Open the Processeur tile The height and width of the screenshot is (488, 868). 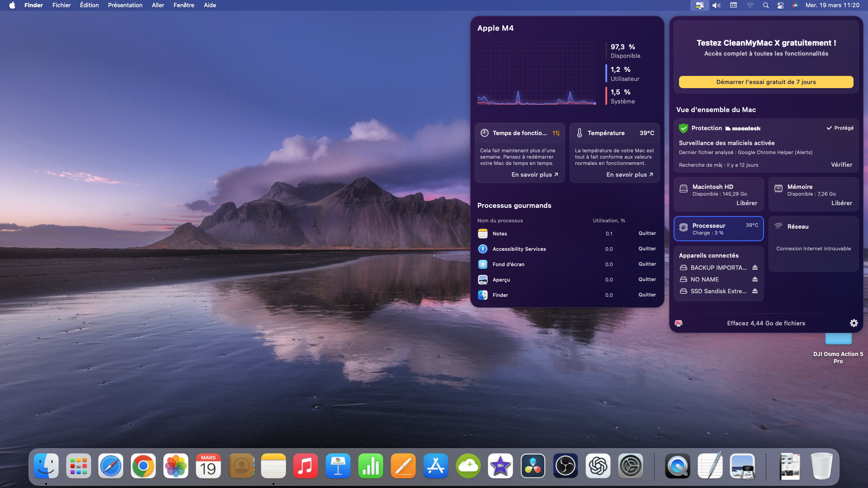(x=718, y=229)
